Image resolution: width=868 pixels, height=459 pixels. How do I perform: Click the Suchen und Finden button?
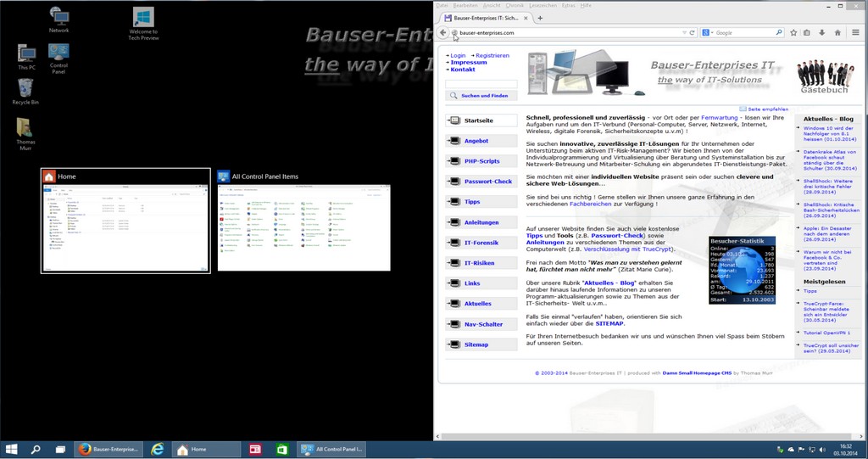point(481,95)
